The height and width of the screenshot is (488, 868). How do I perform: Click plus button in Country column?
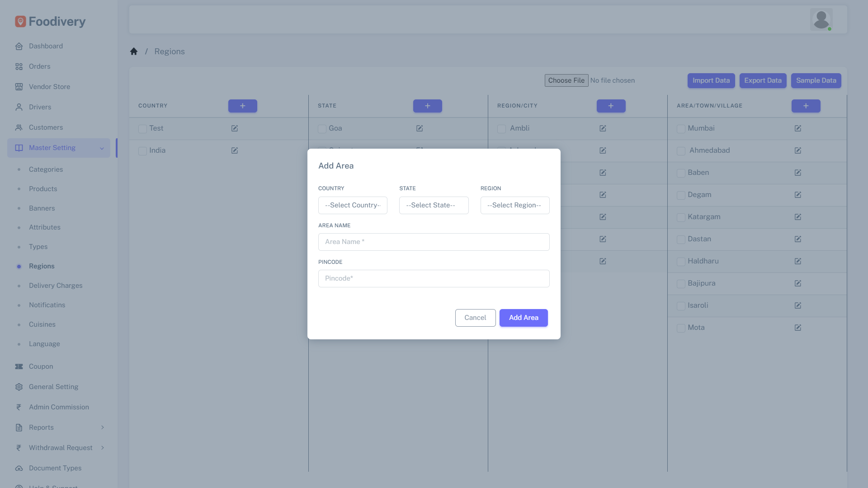pos(243,106)
